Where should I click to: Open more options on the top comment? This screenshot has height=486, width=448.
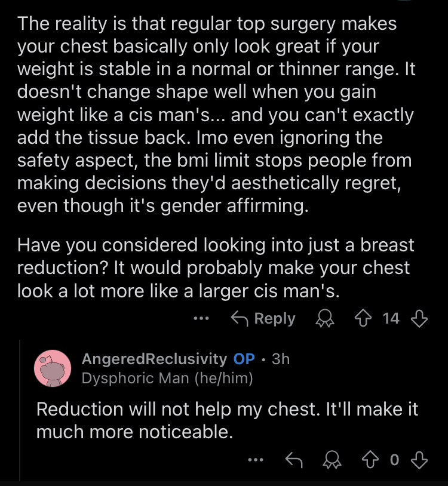coord(201,318)
